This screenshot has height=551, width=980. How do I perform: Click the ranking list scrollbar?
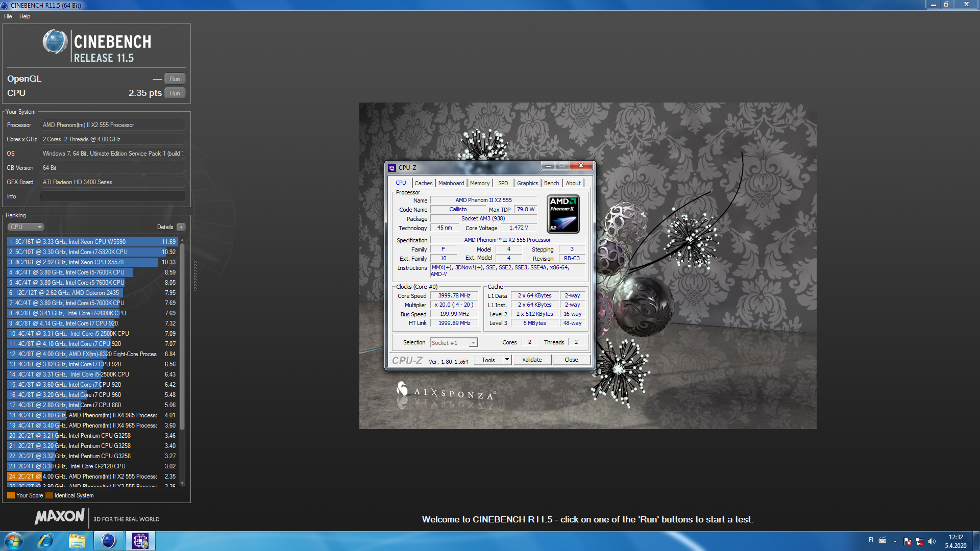[182, 337]
